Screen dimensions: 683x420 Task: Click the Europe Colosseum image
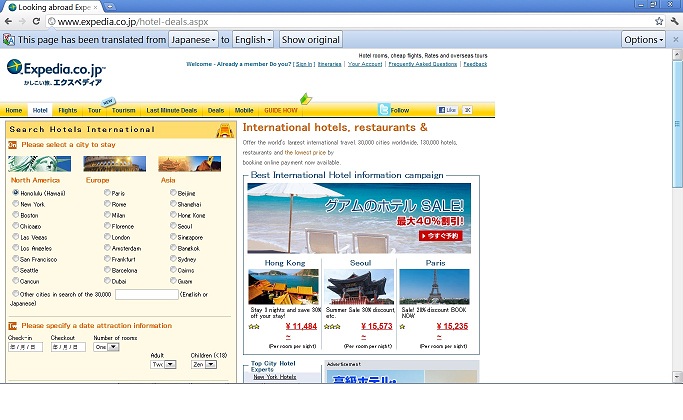[x=115, y=164]
